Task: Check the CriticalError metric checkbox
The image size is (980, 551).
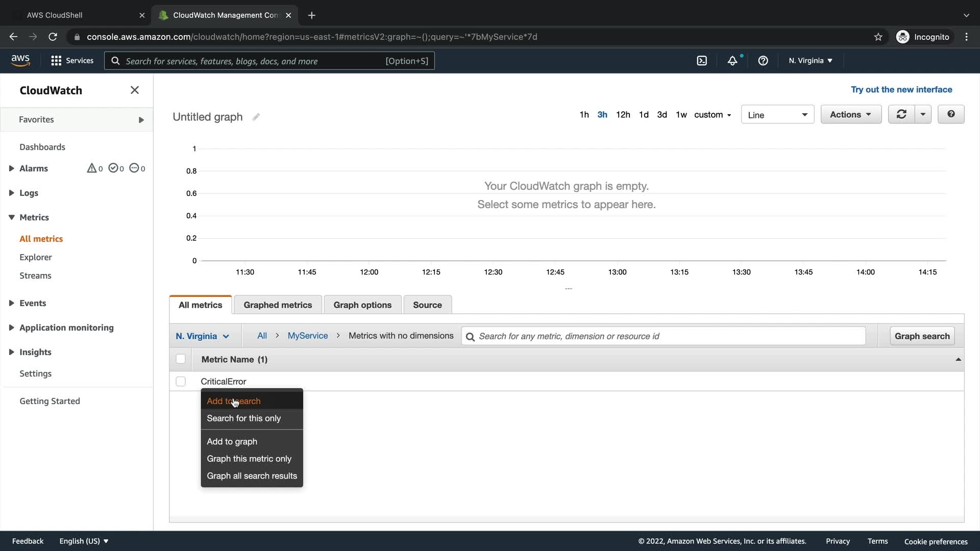Action: (x=181, y=382)
